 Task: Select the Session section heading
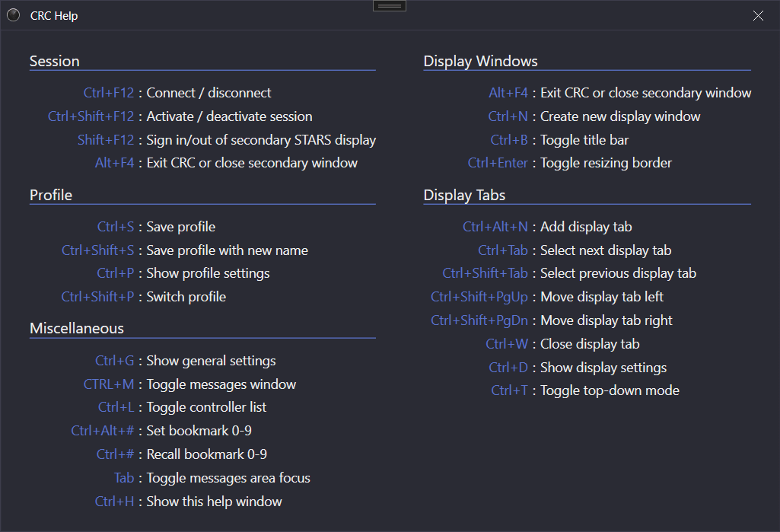pos(55,61)
